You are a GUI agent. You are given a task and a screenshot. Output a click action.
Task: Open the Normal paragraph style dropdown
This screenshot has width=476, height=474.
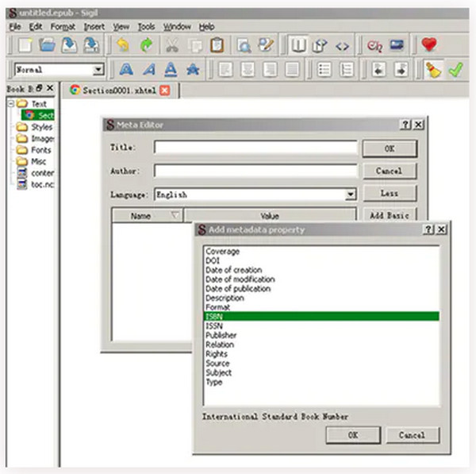pyautogui.click(x=98, y=70)
